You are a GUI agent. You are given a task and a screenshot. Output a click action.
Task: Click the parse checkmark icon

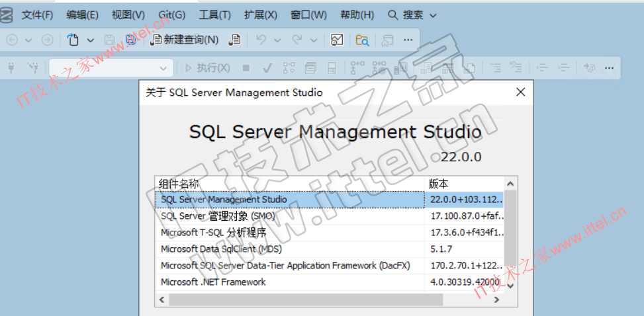click(267, 67)
